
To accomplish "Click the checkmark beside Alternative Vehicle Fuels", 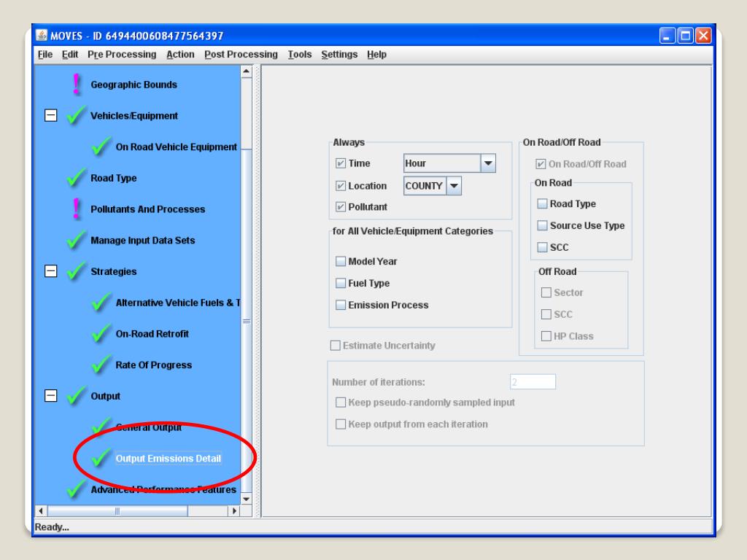I will point(101,303).
